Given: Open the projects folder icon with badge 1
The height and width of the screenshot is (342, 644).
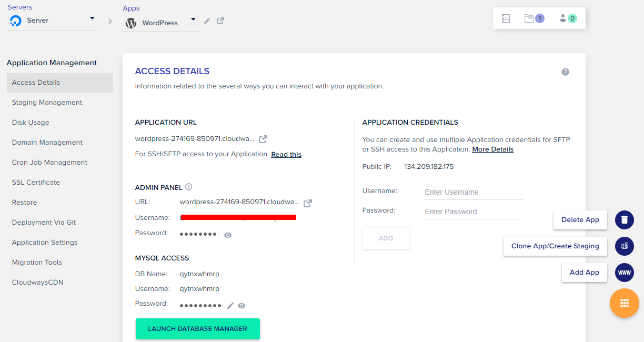Looking at the screenshot, I should (534, 18).
